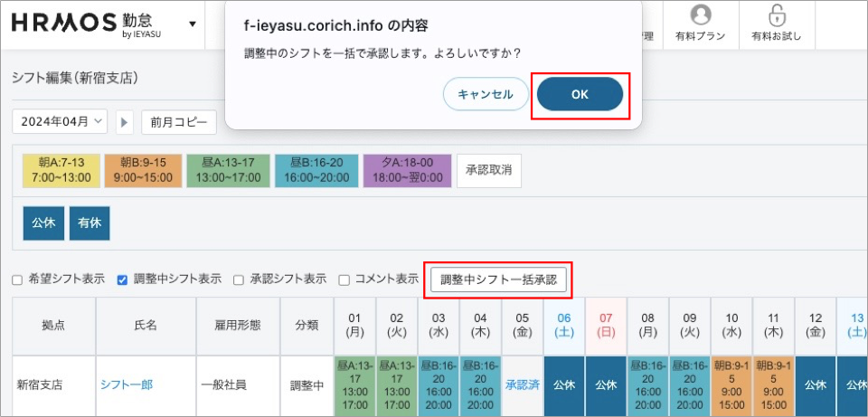Image resolution: width=868 pixels, height=417 pixels.
Task: Click the next month arrow icon
Action: tap(125, 122)
